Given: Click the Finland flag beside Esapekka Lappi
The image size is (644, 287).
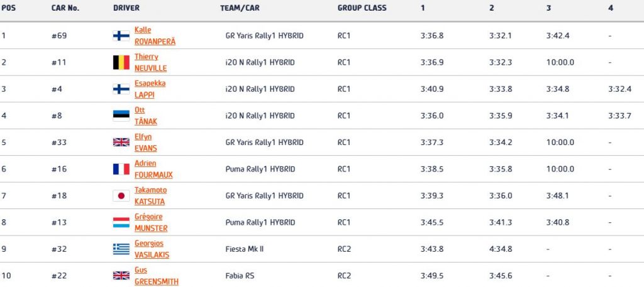Looking at the screenshot, I should (x=121, y=89).
